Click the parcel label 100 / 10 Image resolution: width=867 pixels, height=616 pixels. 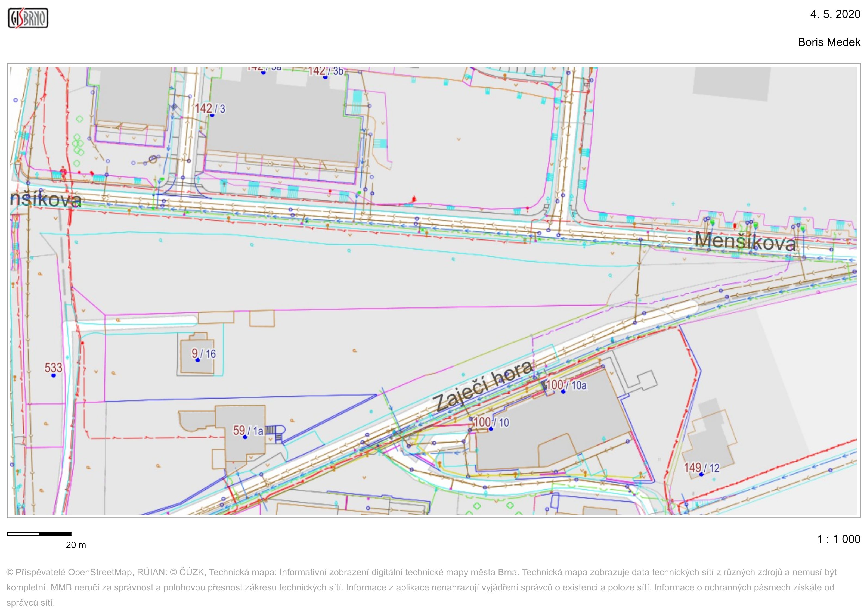point(491,422)
